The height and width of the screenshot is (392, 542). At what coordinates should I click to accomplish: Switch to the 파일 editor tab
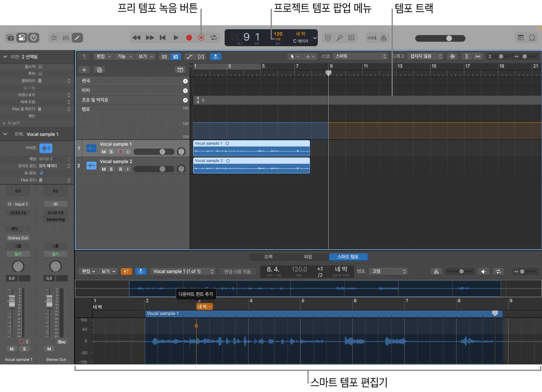(308, 257)
